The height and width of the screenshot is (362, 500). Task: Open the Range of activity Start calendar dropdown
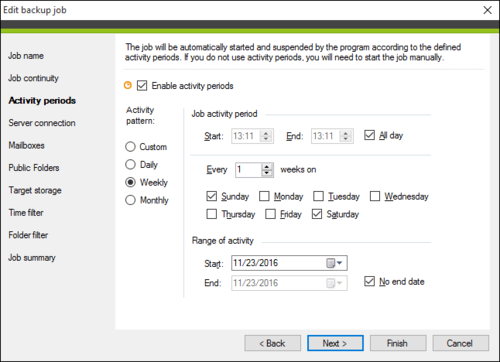[x=334, y=263]
